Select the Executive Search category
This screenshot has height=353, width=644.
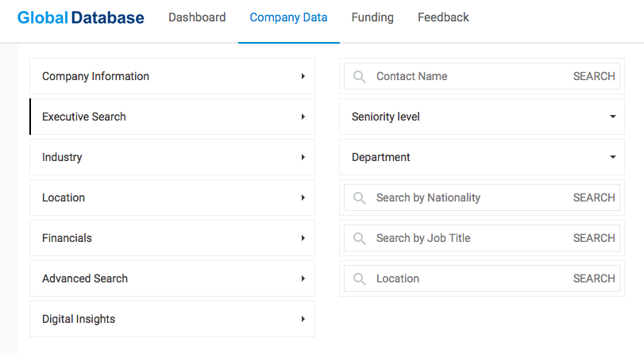pos(84,117)
